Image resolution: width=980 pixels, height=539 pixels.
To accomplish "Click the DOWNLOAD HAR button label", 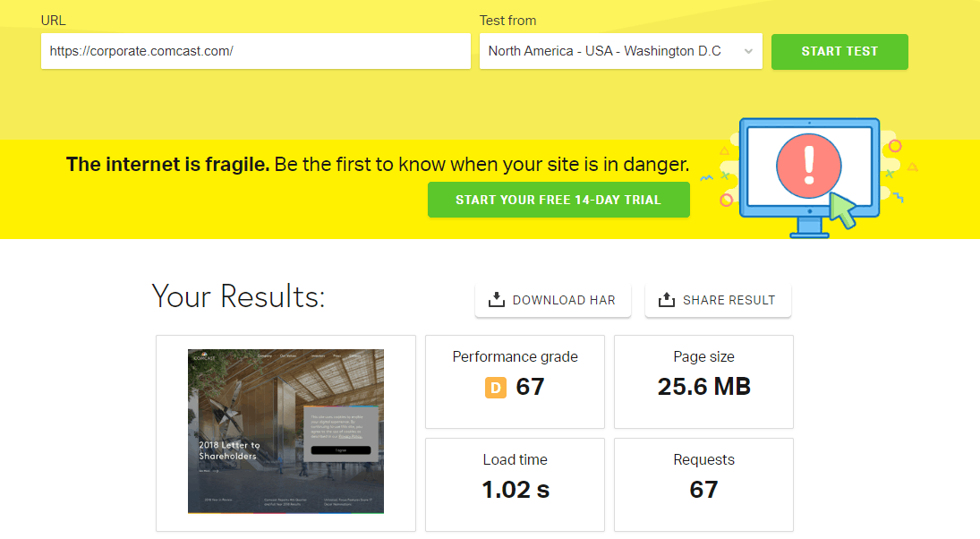I will (564, 300).
